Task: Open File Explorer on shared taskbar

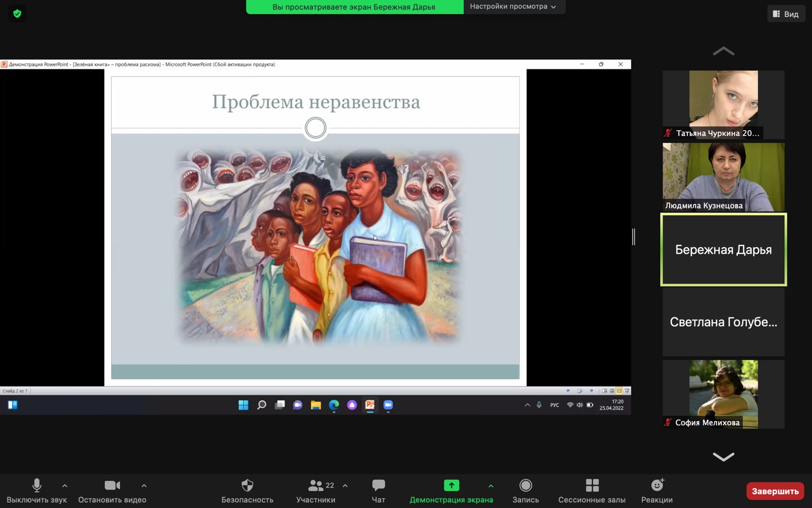Action: click(x=316, y=405)
